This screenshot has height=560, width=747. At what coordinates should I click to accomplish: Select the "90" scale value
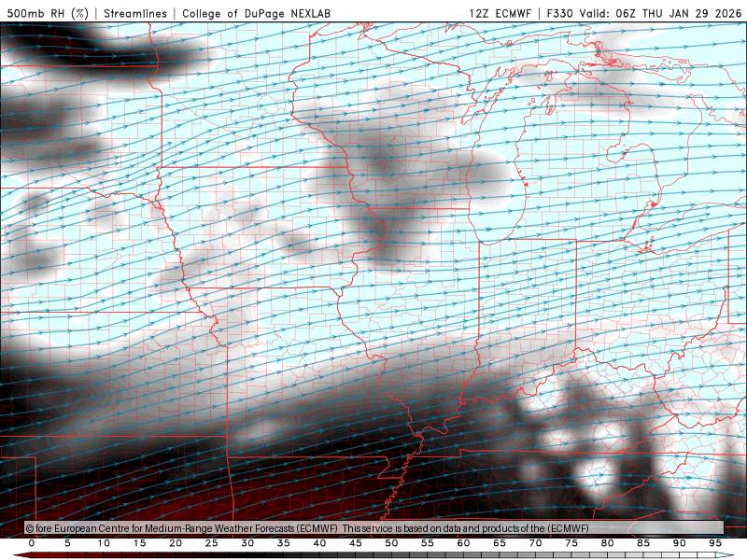click(679, 543)
